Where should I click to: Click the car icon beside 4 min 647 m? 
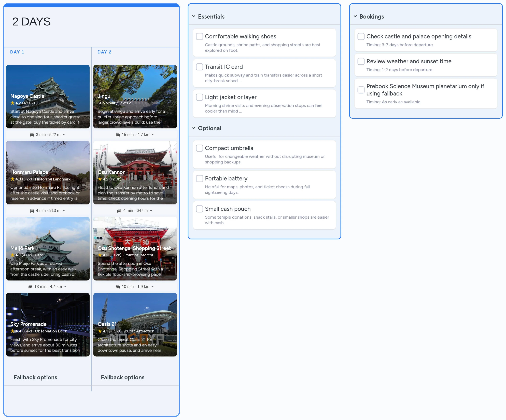click(119, 210)
